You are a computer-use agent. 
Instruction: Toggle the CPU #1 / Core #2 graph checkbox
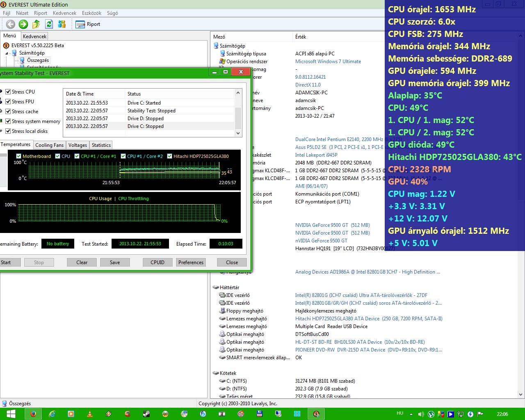[123, 156]
